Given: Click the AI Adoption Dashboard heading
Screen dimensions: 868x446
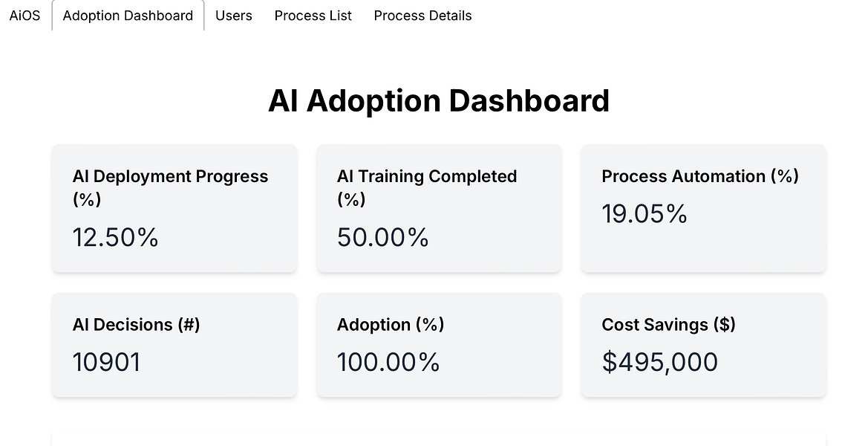Looking at the screenshot, I should click(x=439, y=101).
